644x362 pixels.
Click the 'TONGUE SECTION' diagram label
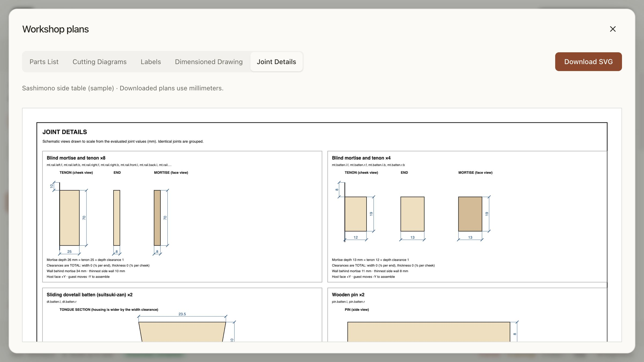[109, 310]
